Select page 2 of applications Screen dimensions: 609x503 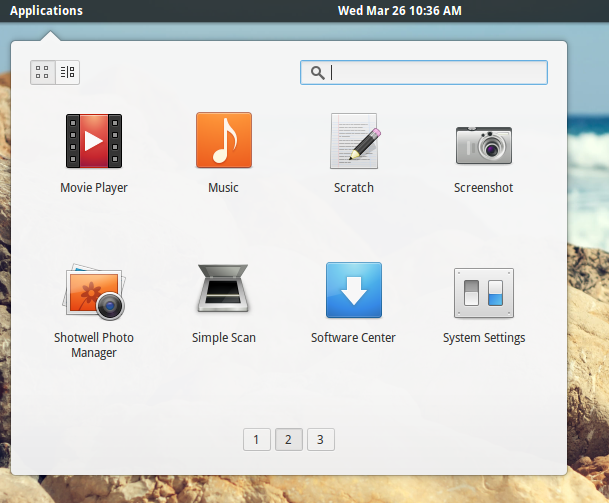[289, 440]
